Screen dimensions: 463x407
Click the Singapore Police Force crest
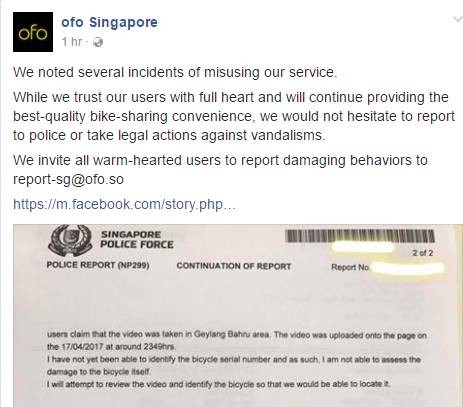tap(70, 240)
